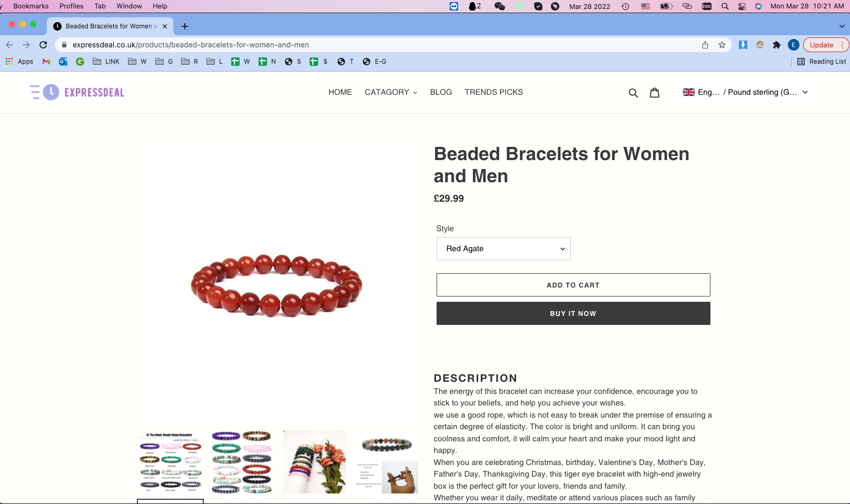
Task: Open the Extensions puzzle icon
Action: click(777, 45)
